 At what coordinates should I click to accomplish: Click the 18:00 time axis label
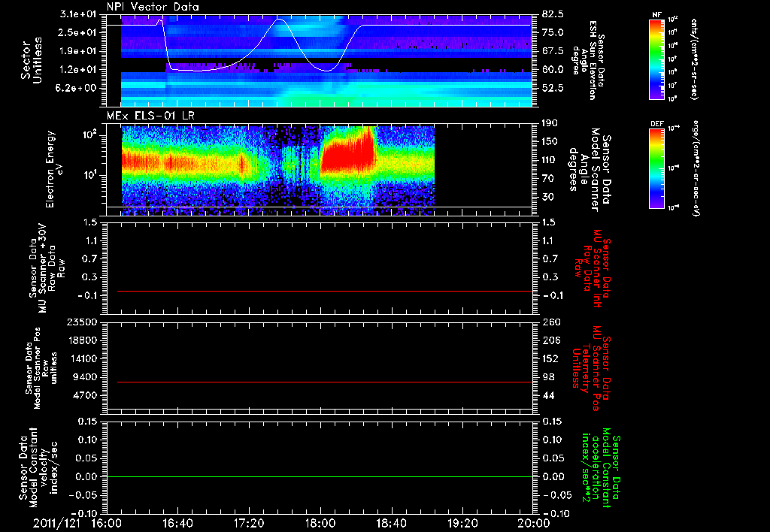320,524
